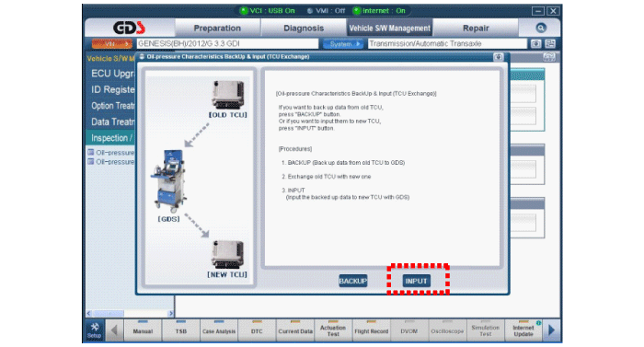Click the magnifier search icon in header
The width and height of the screenshot is (644, 347).
tap(541, 28)
